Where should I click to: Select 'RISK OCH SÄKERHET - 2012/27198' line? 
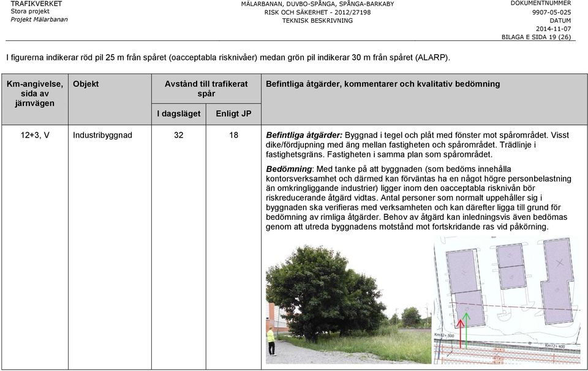coord(317,12)
